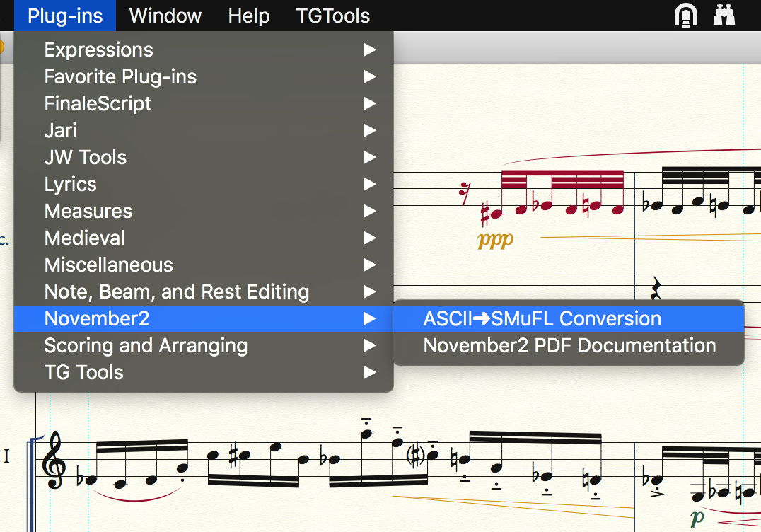Open the Help menu
The height and width of the screenshot is (532, 761).
(x=248, y=16)
